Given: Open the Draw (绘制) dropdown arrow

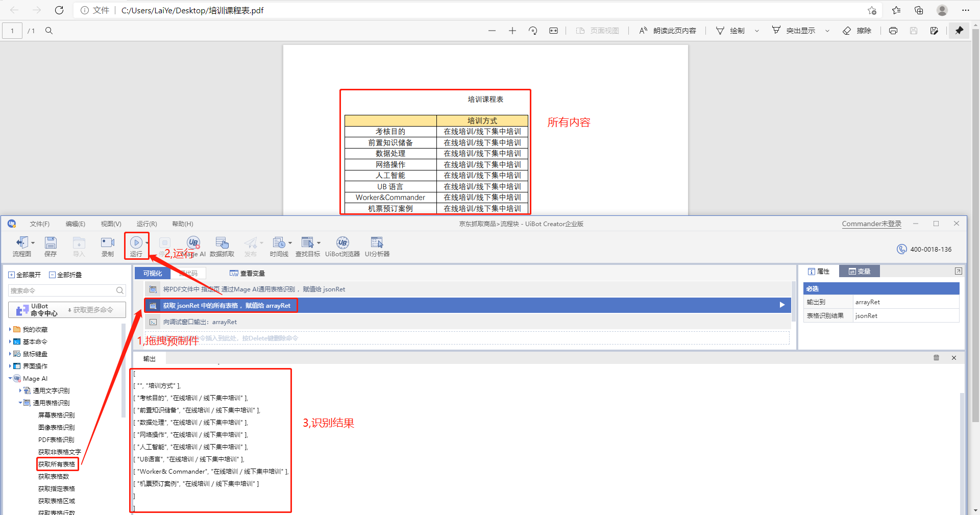Looking at the screenshot, I should click(x=756, y=31).
